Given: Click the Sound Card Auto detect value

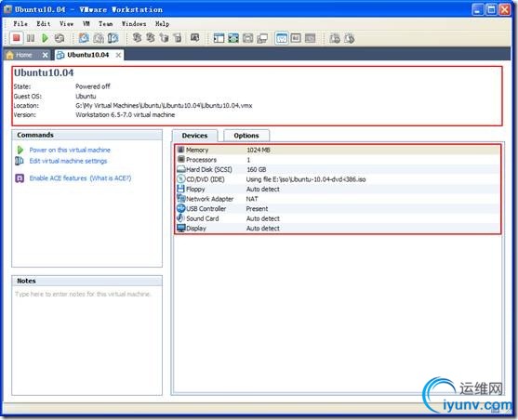Looking at the screenshot, I should 263,218.
